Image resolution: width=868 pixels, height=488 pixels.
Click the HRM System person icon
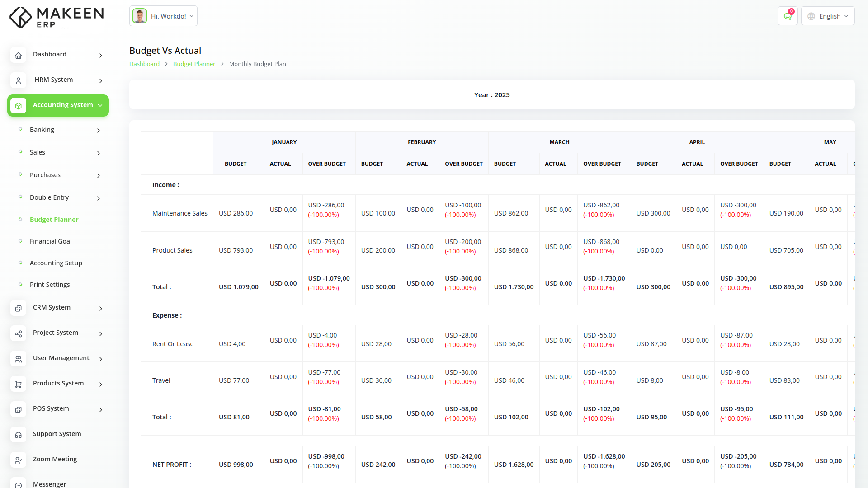tap(18, 81)
